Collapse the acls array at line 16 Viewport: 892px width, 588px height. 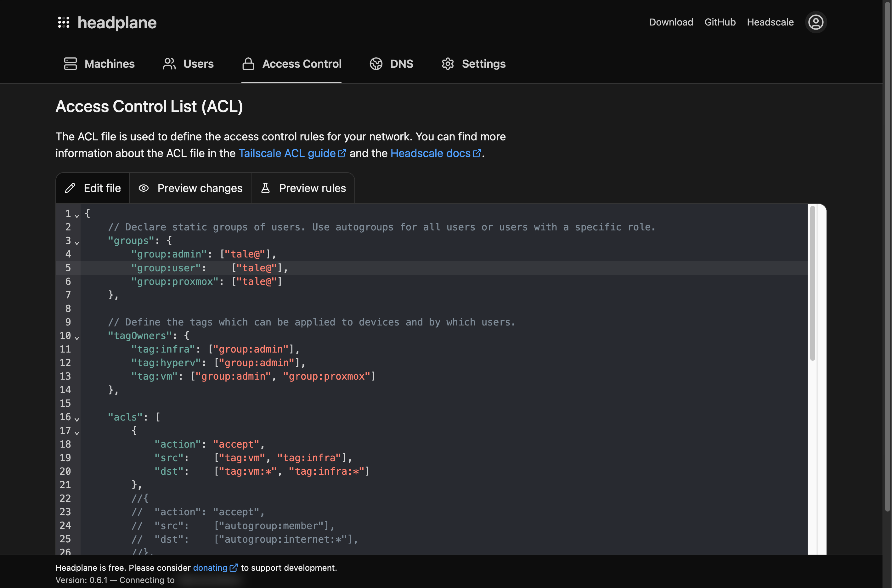(77, 419)
